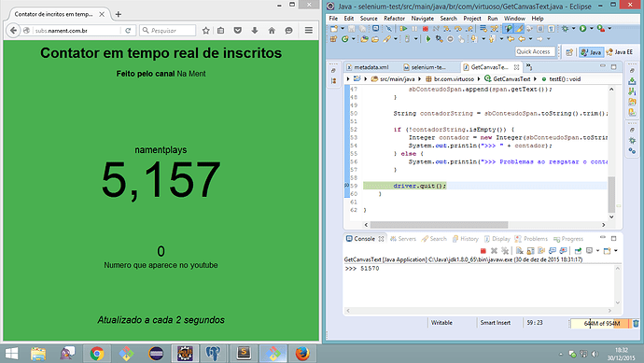Open the External Tools dropdown arrow
The image size is (644, 363).
click(609, 29)
